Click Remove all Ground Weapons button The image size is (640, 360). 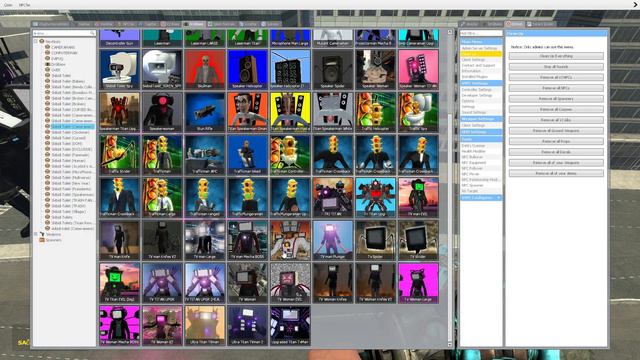[556, 131]
